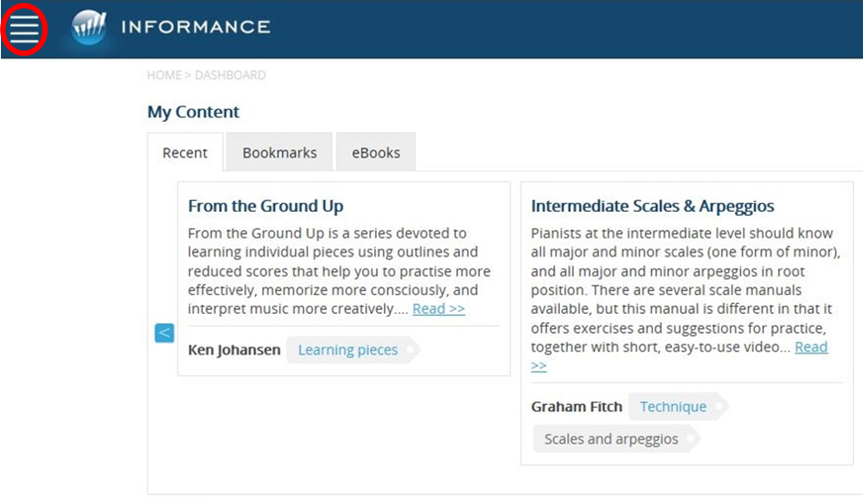Click the My Content heading
This screenshot has height=504, width=863.
(193, 112)
